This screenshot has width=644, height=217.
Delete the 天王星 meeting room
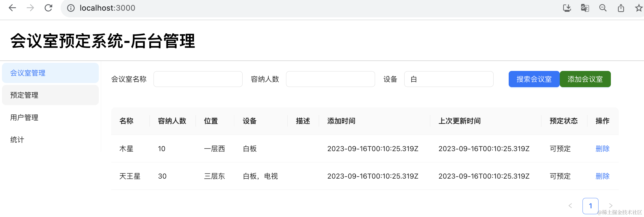[x=602, y=176]
